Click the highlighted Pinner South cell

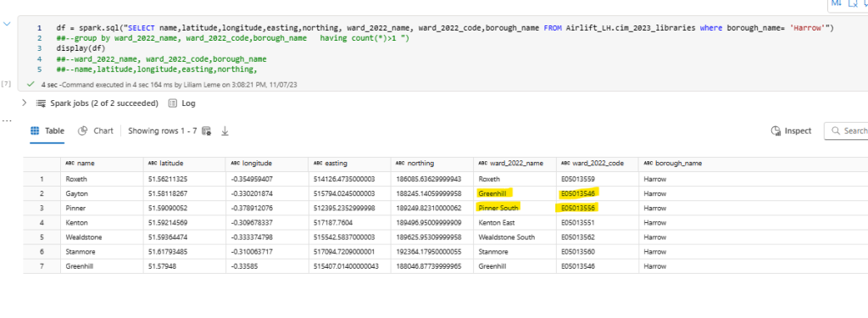[x=515, y=208]
